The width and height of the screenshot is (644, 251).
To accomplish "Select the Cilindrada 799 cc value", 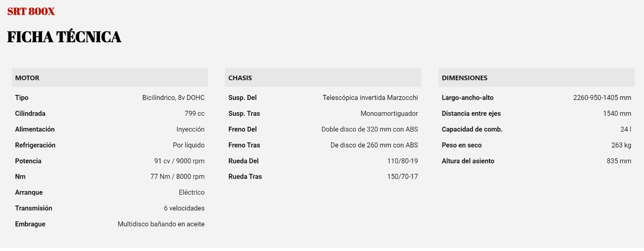I will 194,113.
